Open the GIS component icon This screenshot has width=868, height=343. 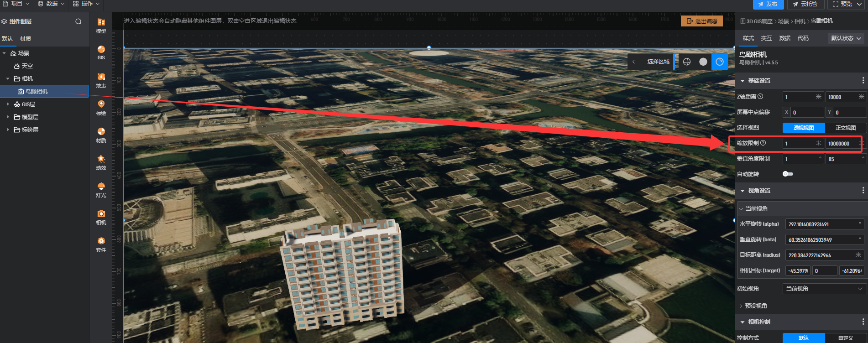point(101,52)
